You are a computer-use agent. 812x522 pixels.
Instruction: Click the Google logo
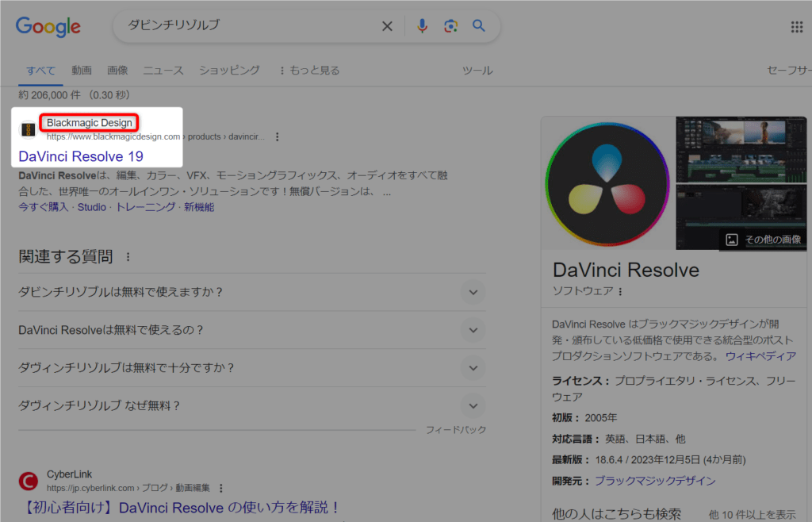(x=48, y=26)
